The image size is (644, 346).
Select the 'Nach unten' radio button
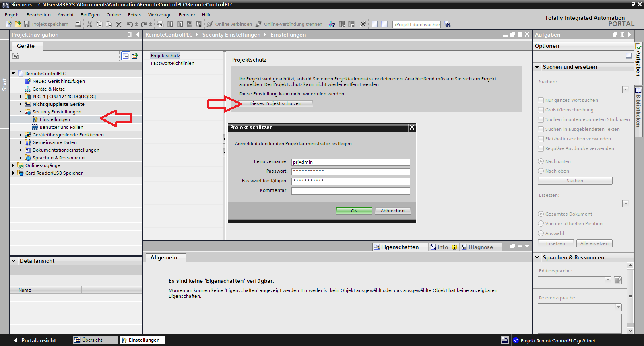click(x=541, y=161)
